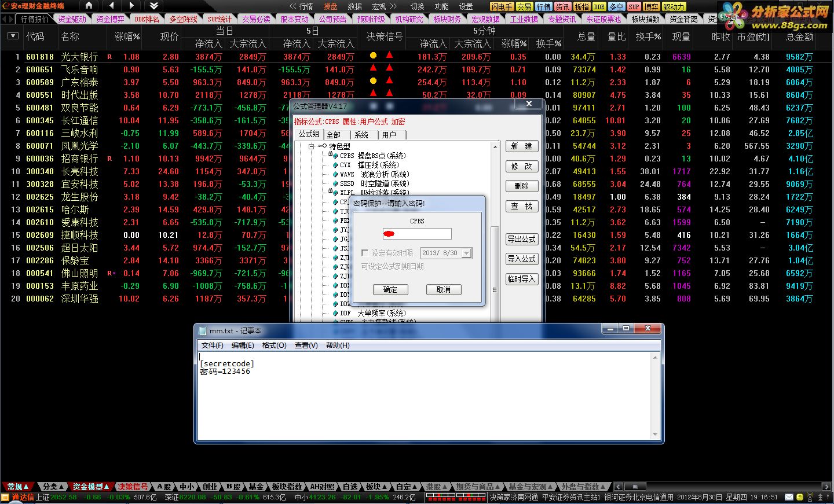Click the yellow 交易 toolbar button
This screenshot has width=834, height=504.
(524, 6)
